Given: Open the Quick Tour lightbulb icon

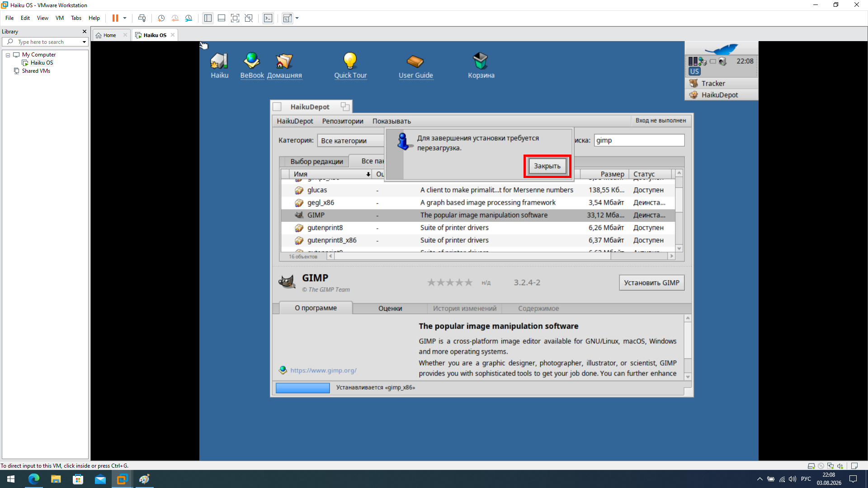Looking at the screenshot, I should click(350, 66).
